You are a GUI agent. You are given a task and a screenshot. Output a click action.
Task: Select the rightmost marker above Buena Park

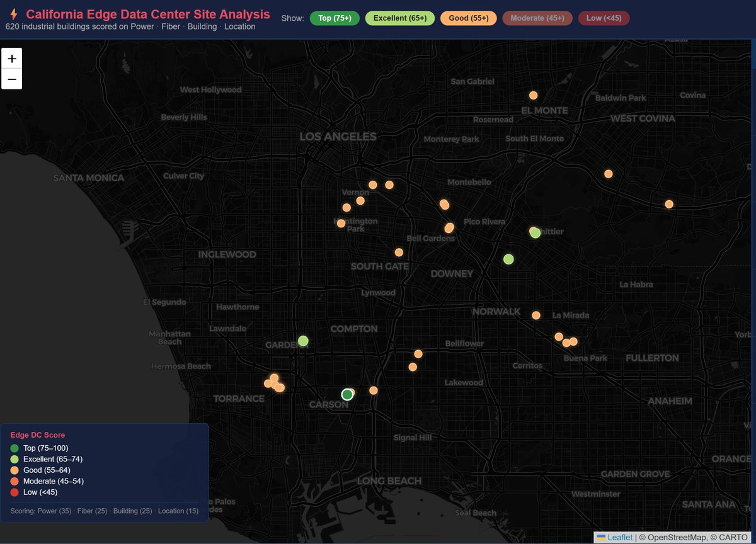click(x=573, y=341)
